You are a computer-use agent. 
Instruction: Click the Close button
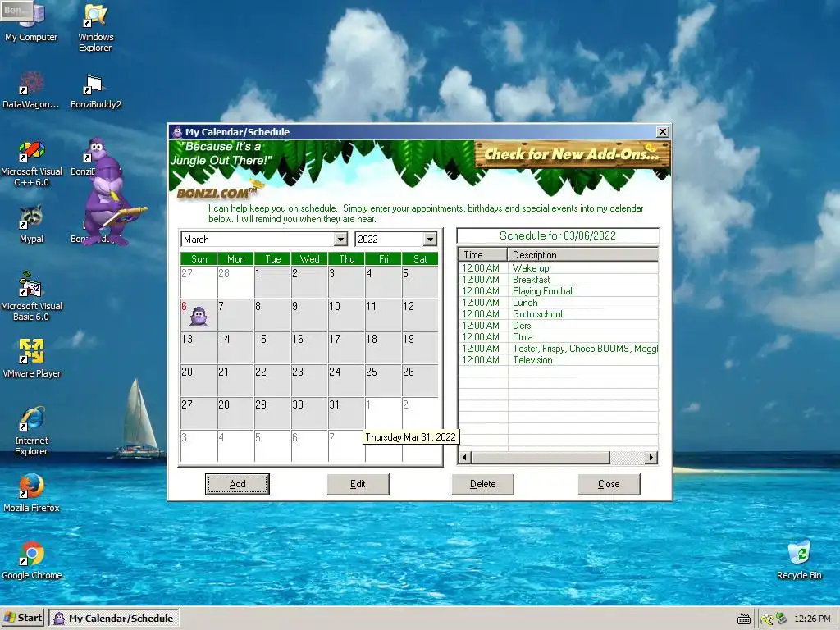point(609,484)
